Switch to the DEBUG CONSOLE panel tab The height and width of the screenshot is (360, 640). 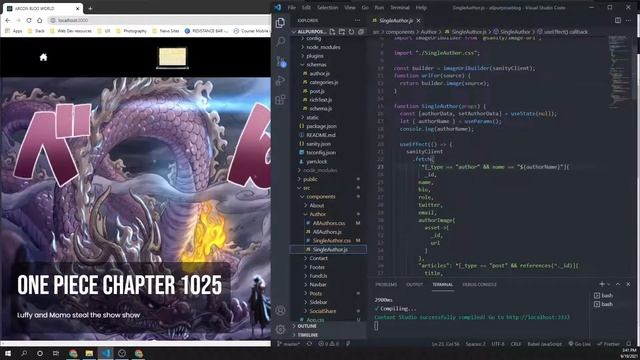tap(479, 284)
